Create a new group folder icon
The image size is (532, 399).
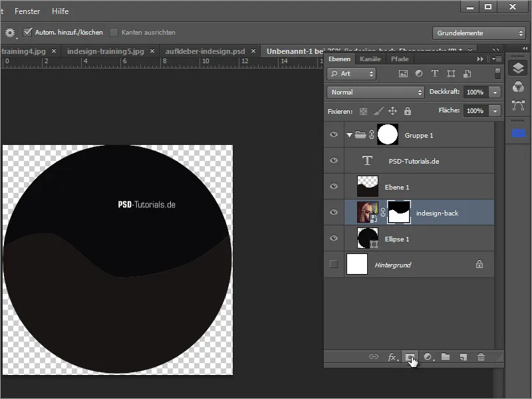pyautogui.click(x=446, y=356)
